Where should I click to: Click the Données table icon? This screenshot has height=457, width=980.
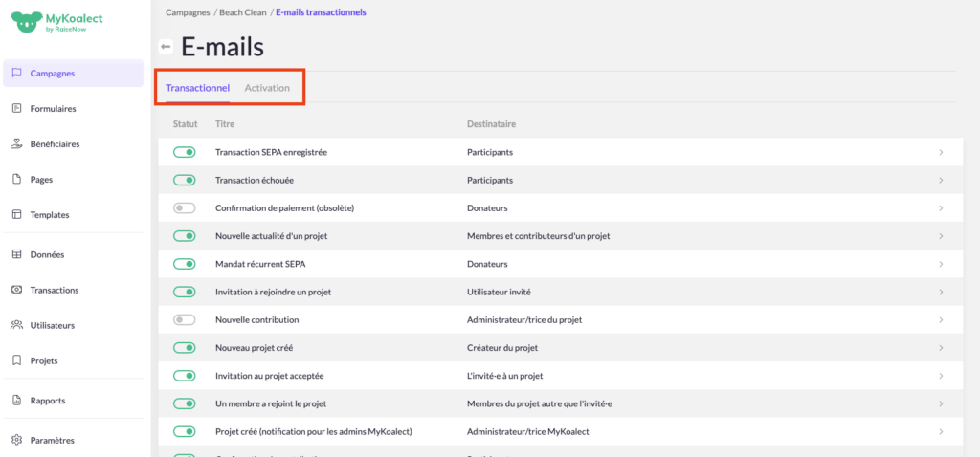[16, 254]
